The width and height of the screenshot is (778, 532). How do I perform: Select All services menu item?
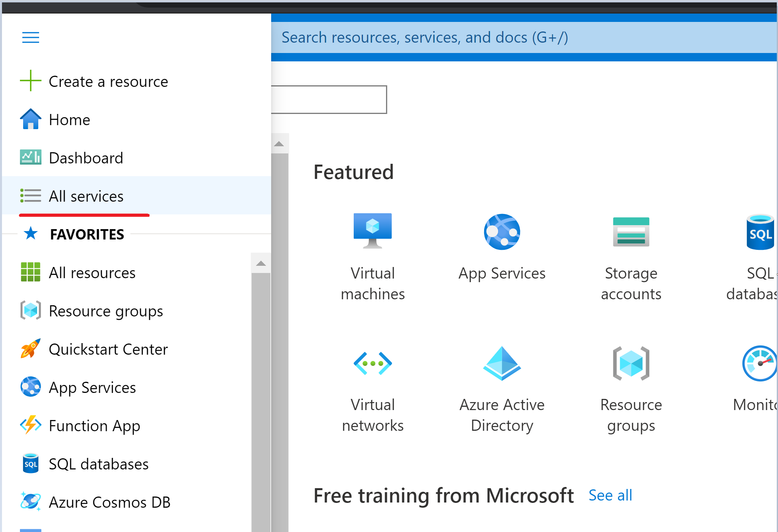[x=86, y=196]
